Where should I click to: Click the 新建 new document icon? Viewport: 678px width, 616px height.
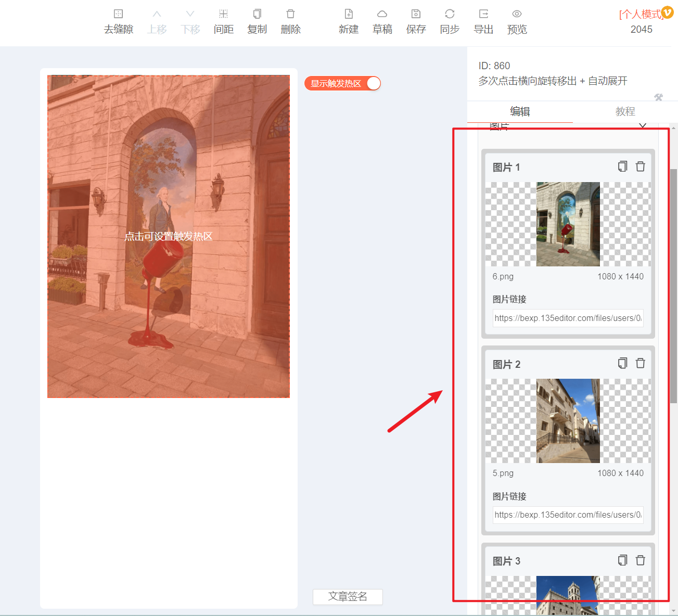click(x=349, y=14)
